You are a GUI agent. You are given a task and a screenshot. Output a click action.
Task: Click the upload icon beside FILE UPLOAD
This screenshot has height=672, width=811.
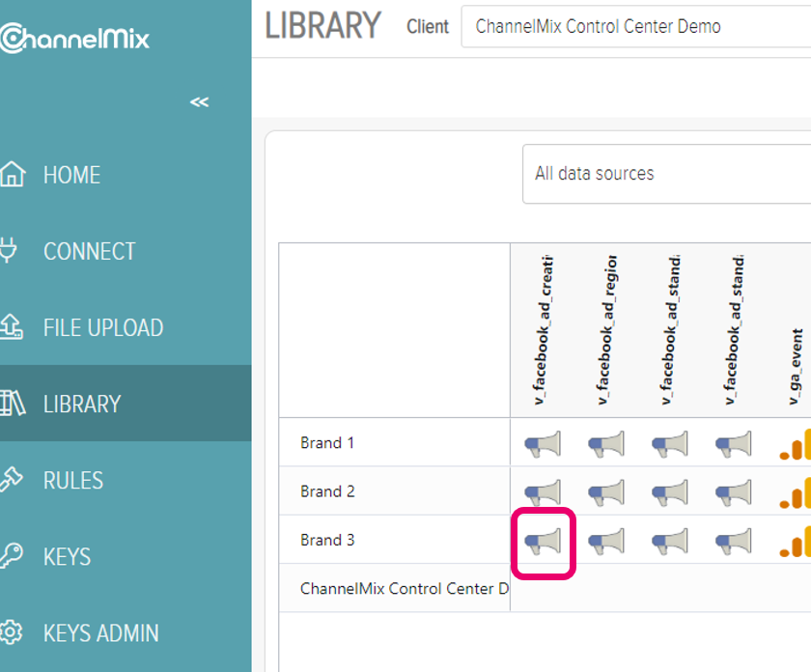[x=11, y=326]
